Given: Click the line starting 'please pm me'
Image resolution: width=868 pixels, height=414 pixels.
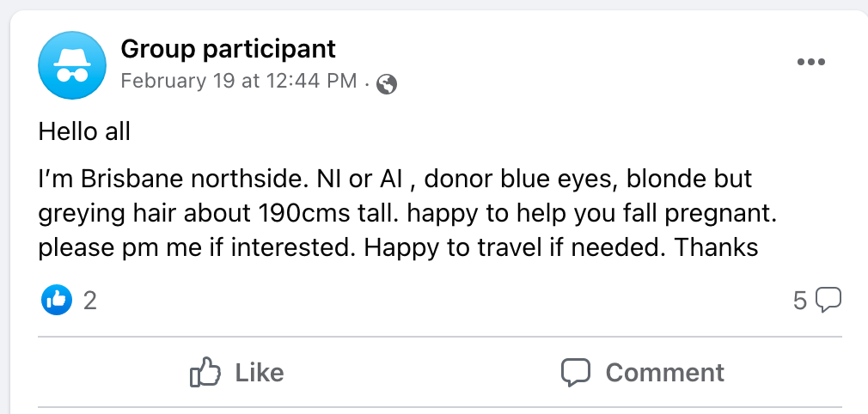Looking at the screenshot, I should (x=398, y=248).
